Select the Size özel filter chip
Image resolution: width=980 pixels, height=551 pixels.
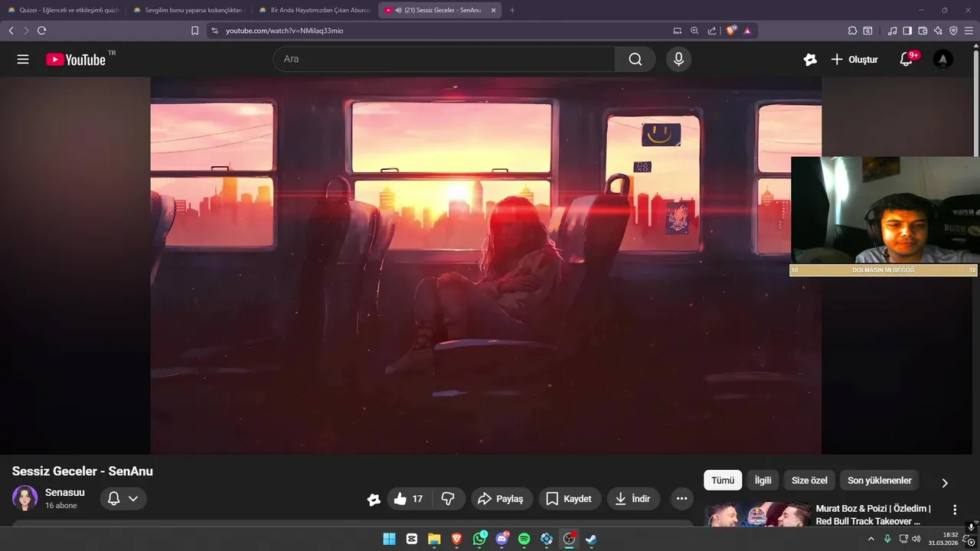pos(809,481)
